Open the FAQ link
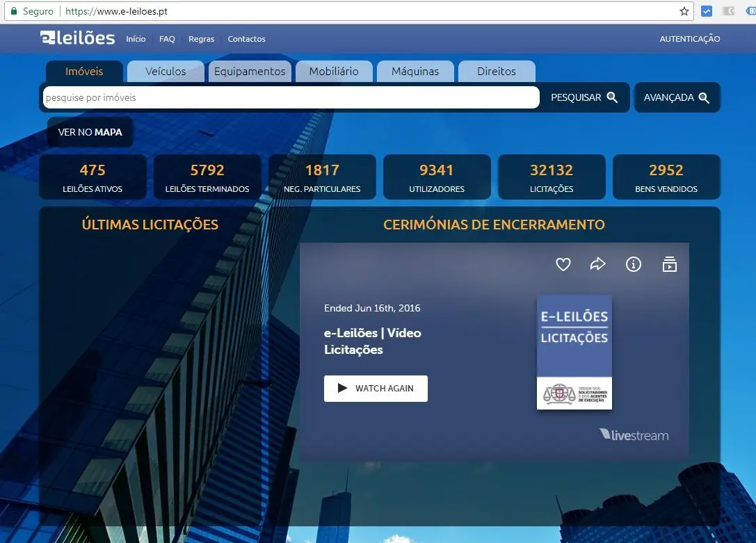 (x=167, y=39)
